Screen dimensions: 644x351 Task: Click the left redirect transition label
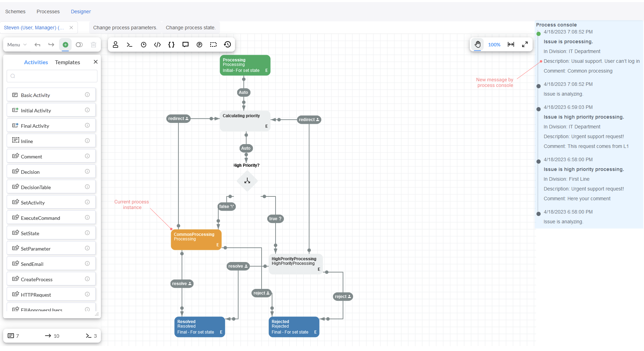coord(178,119)
